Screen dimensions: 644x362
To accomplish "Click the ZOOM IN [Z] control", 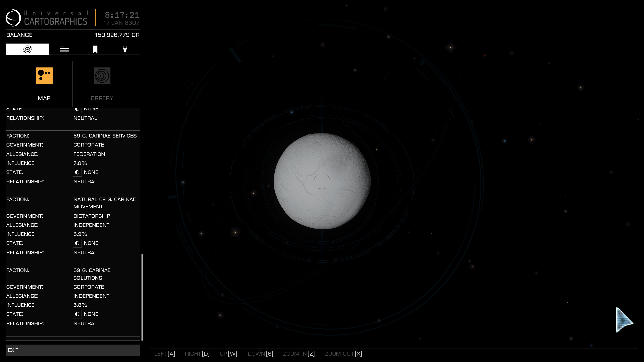I will [299, 354].
